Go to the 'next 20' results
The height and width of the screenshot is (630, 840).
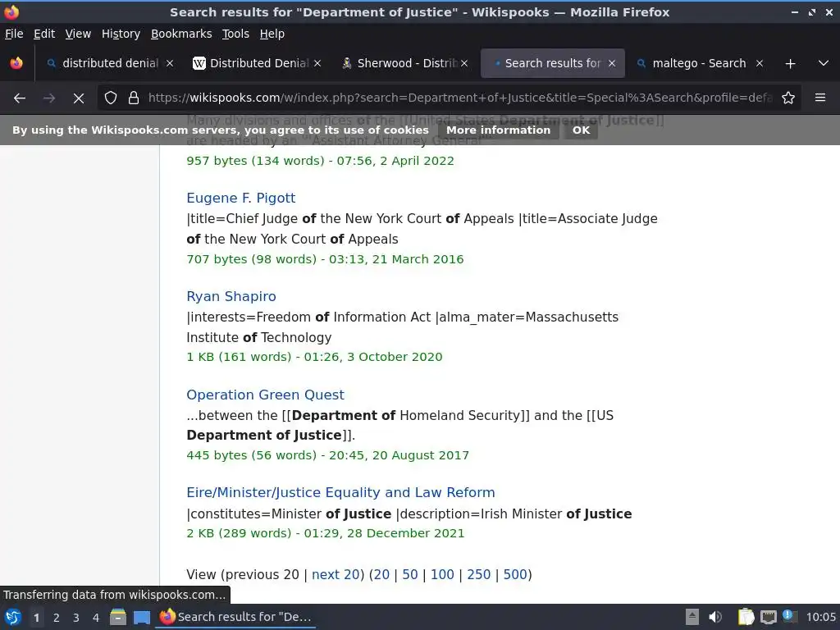tap(336, 574)
